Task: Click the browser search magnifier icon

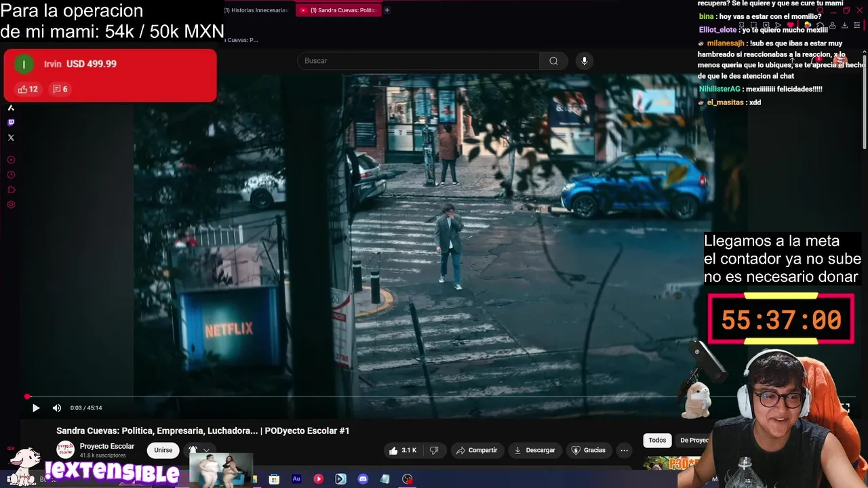Action: pos(821,10)
